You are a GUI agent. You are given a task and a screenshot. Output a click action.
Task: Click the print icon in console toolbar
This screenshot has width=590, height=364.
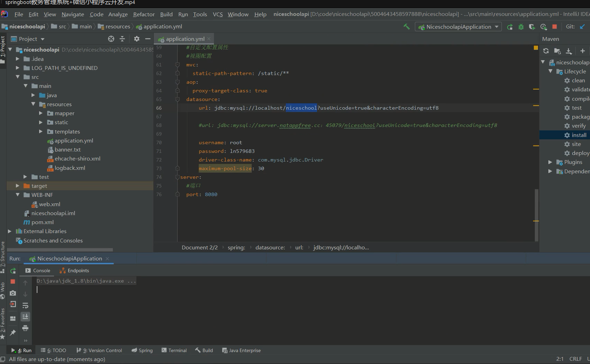(25, 328)
